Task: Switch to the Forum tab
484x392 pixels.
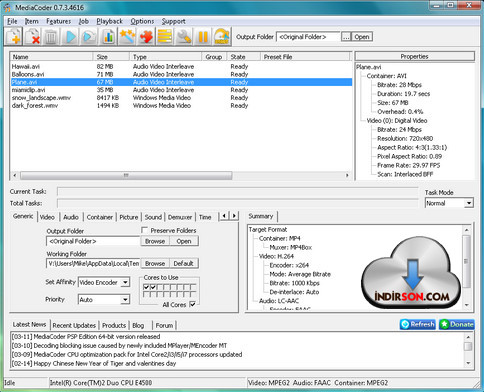Action: click(x=164, y=325)
